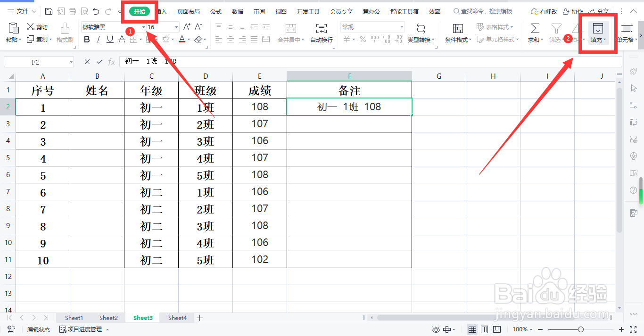Viewport: 644px width, 336px height.
Task: Click the fx insert function icon
Action: [112, 62]
